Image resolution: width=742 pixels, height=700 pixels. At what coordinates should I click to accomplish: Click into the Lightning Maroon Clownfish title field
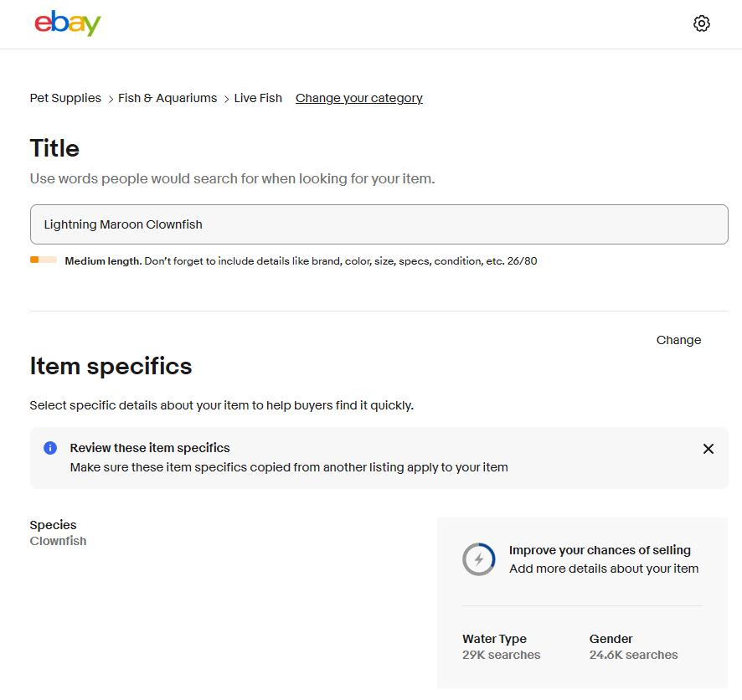click(379, 224)
